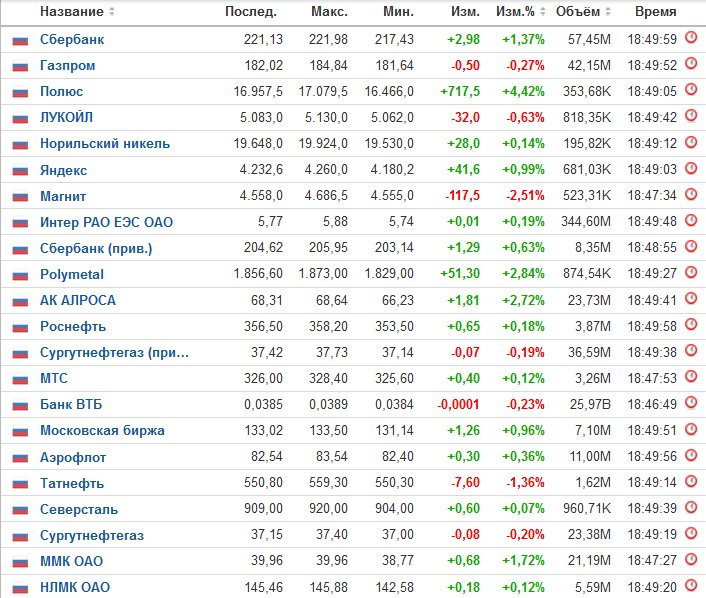Click the Мин. column header

coord(398,12)
